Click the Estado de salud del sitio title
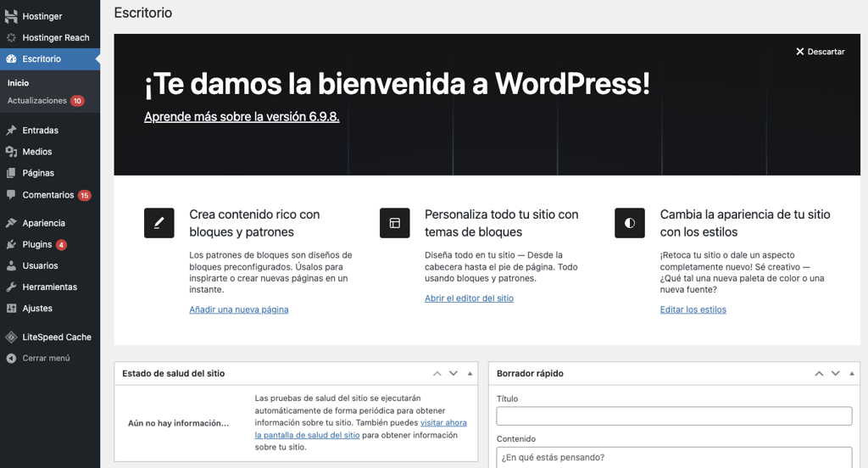Screen dimensions: 868x468 [173, 373]
